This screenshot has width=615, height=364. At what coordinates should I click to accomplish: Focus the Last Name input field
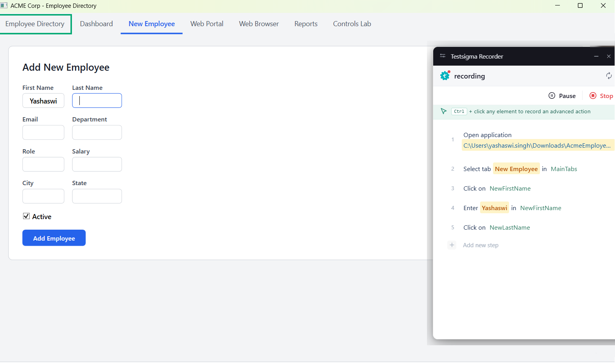pyautogui.click(x=97, y=101)
